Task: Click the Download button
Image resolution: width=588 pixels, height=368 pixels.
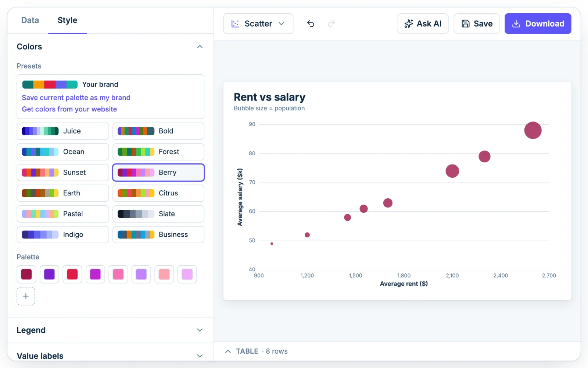Action: [x=538, y=24]
